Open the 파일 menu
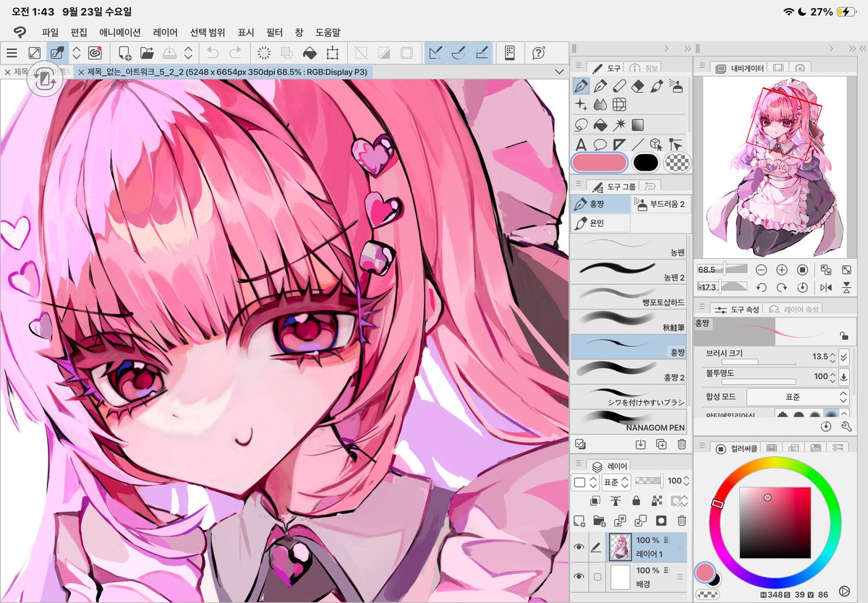 click(50, 33)
